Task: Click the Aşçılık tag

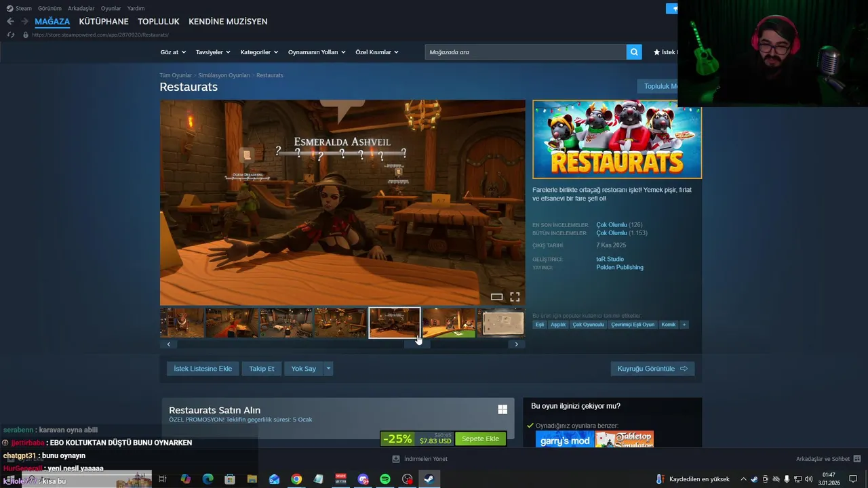Action: click(x=558, y=325)
